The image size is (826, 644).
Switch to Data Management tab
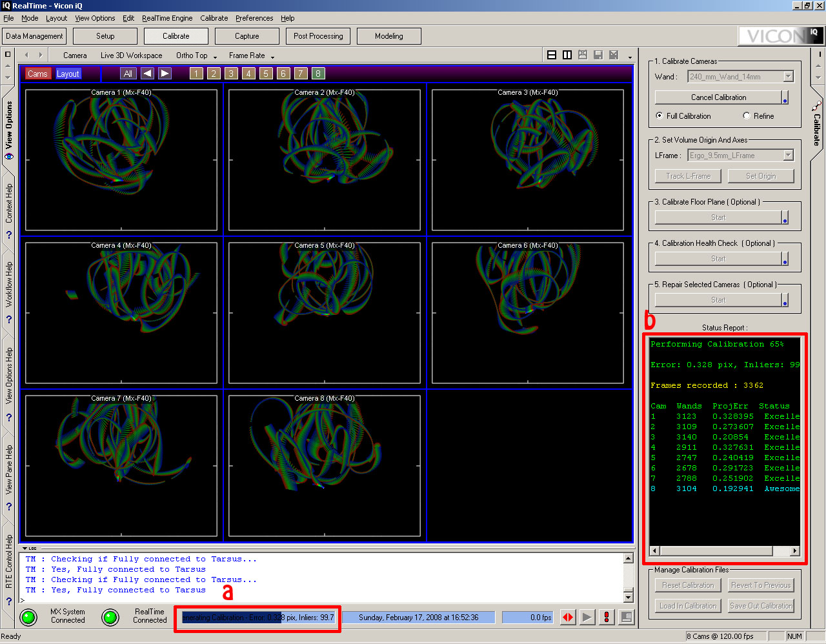[34, 36]
